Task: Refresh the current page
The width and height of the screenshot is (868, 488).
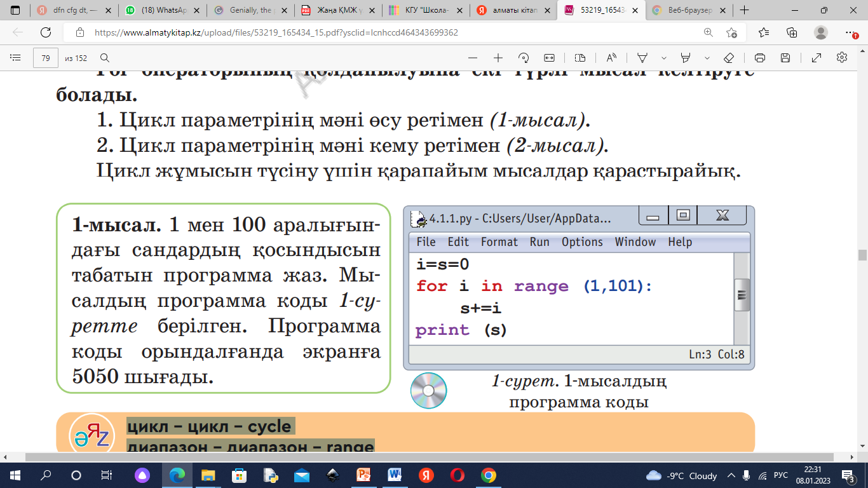Action: point(46,32)
